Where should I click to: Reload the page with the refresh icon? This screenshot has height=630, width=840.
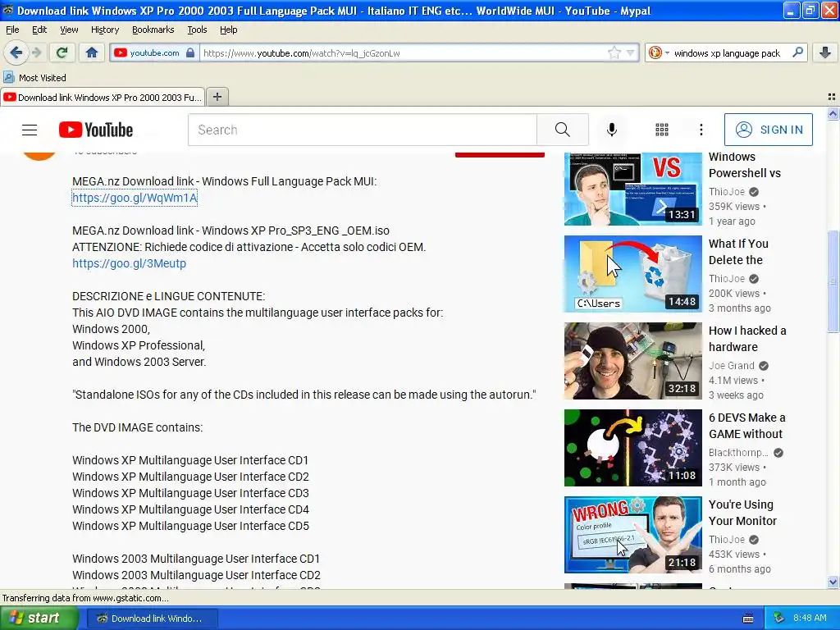tap(62, 52)
